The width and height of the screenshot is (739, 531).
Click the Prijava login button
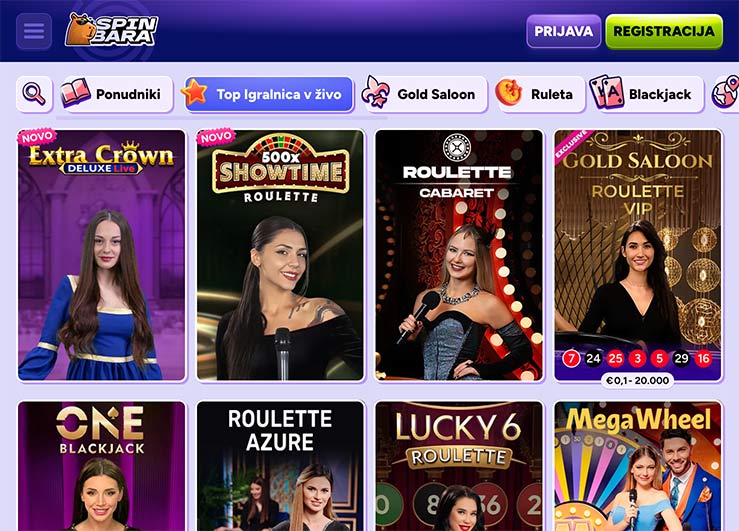click(564, 31)
